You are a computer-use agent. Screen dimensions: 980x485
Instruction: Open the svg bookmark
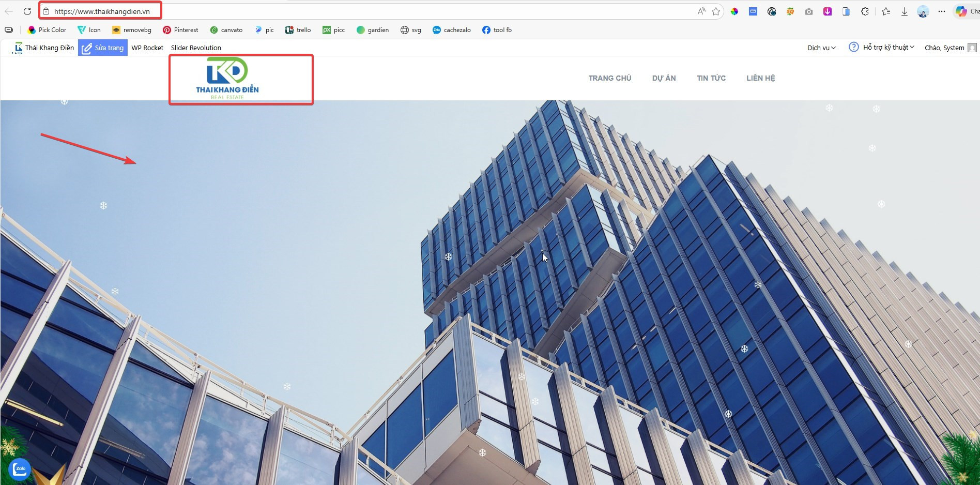pos(411,30)
